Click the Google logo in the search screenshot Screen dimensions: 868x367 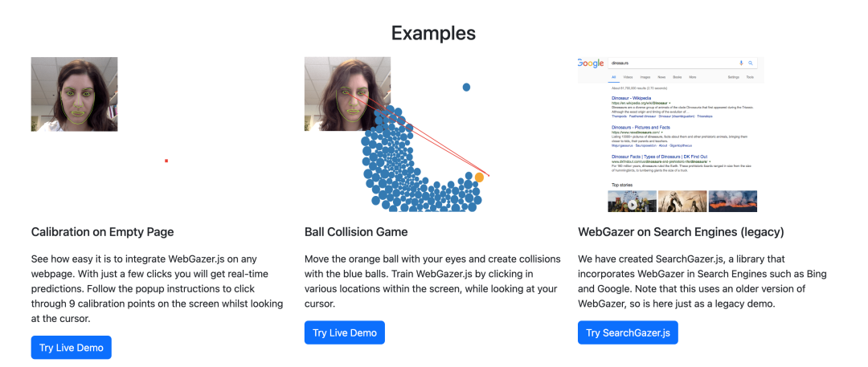pos(591,63)
